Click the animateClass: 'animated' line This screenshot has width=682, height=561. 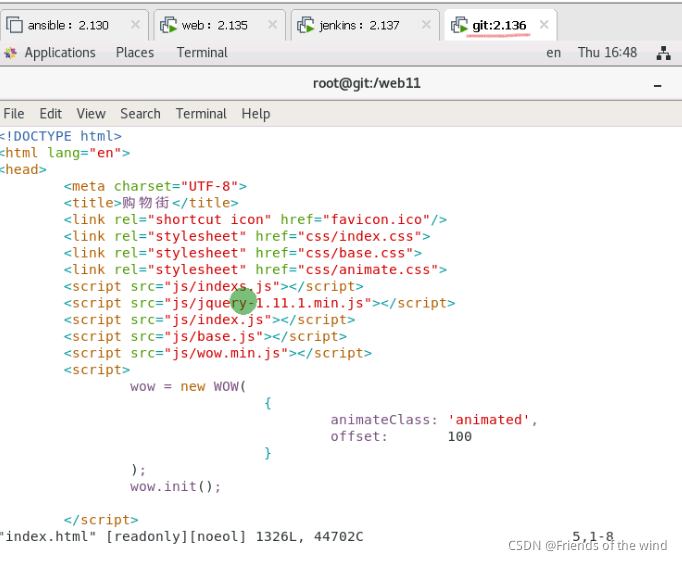click(x=434, y=420)
